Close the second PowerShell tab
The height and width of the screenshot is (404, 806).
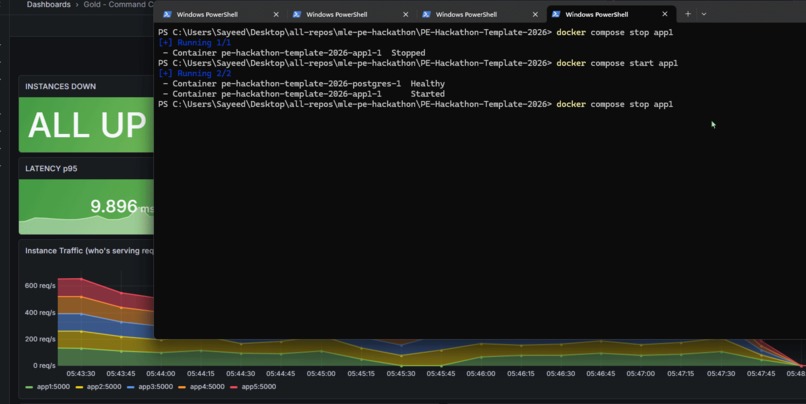point(406,14)
